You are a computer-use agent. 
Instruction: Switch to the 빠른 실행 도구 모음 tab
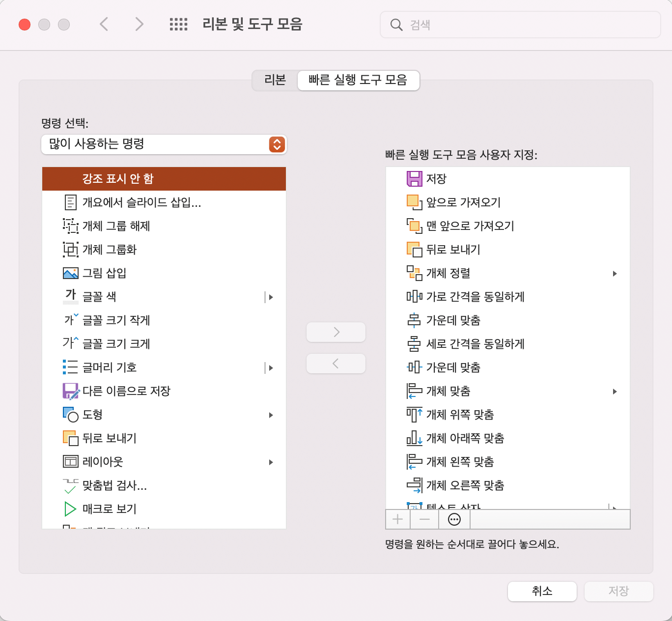pos(358,80)
